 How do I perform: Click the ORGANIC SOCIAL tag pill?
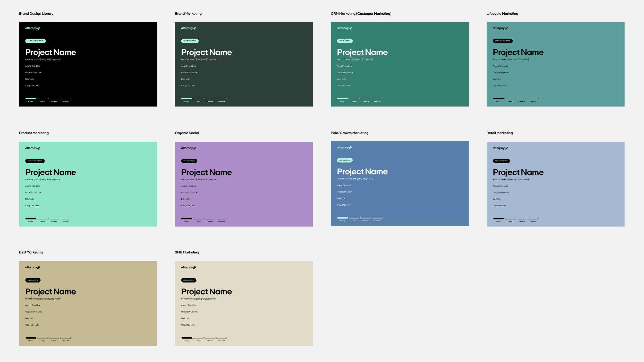click(x=189, y=161)
